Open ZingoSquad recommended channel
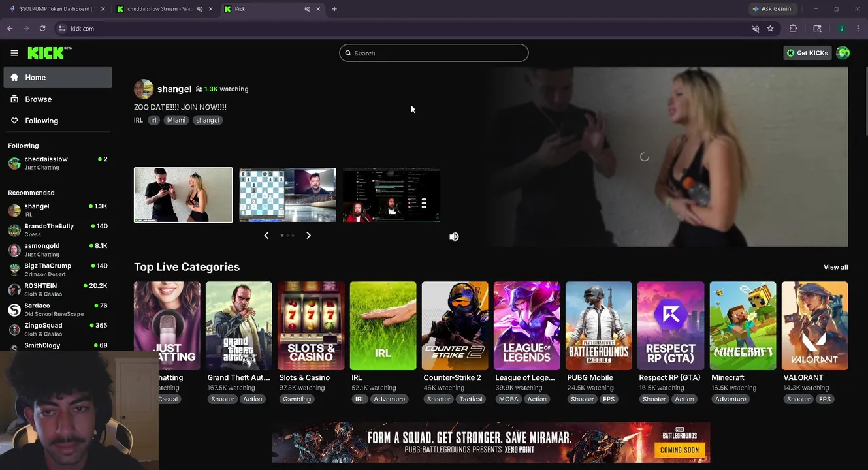 tap(57, 329)
